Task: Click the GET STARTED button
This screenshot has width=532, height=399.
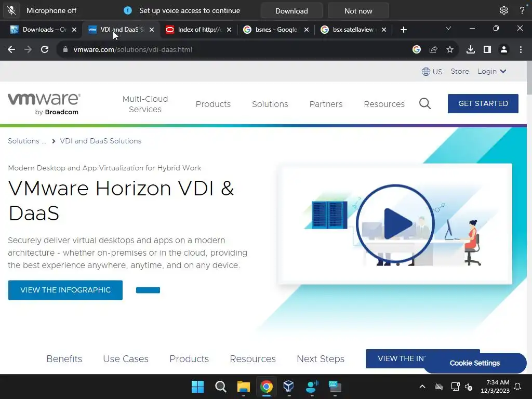Action: pos(483,103)
